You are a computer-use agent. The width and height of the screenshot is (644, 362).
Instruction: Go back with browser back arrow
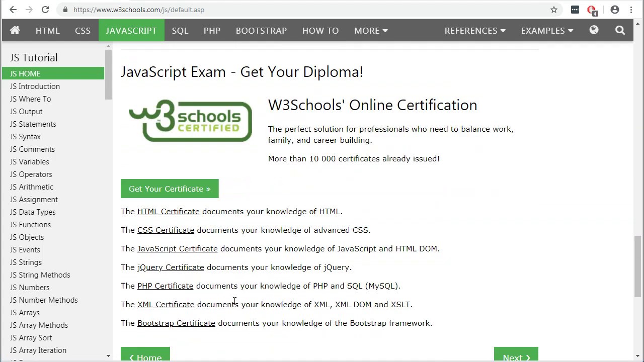point(13,10)
